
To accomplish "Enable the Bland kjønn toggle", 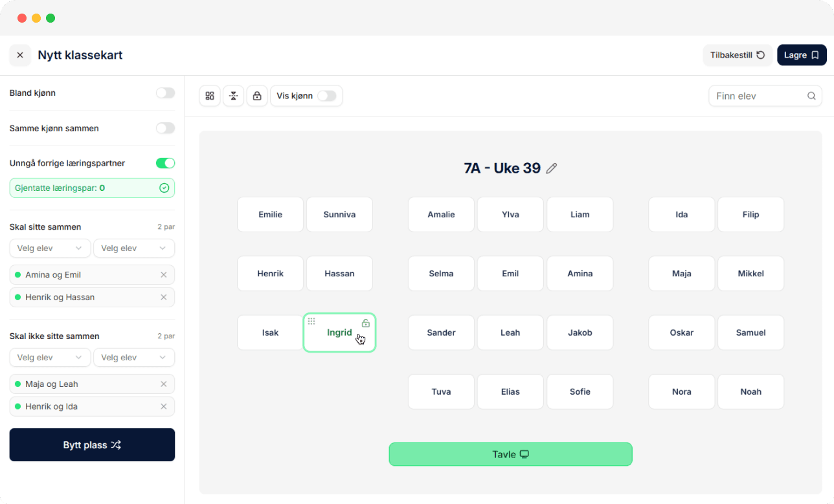I will click(165, 93).
